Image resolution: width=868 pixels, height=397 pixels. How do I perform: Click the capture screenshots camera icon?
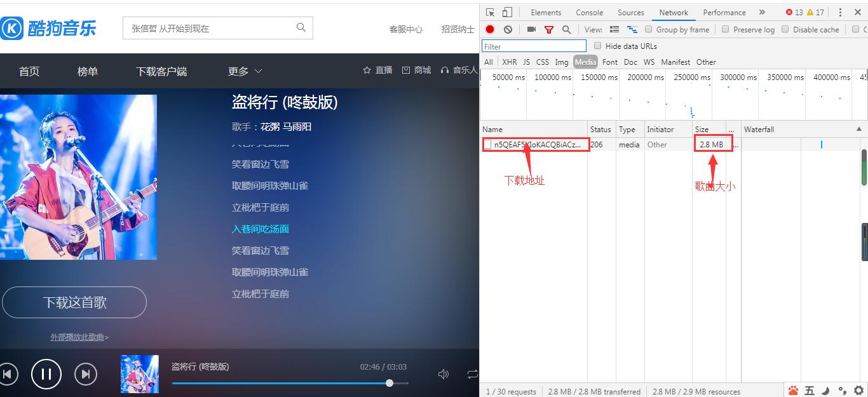[x=532, y=29]
